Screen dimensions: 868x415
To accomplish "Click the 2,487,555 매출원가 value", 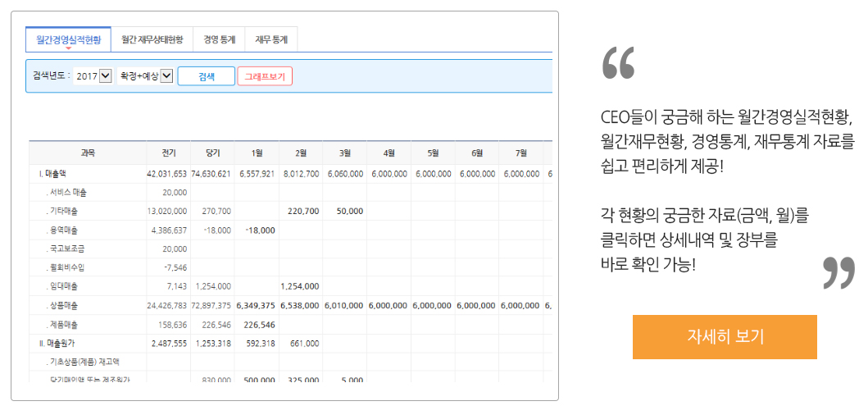I will pyautogui.click(x=169, y=343).
